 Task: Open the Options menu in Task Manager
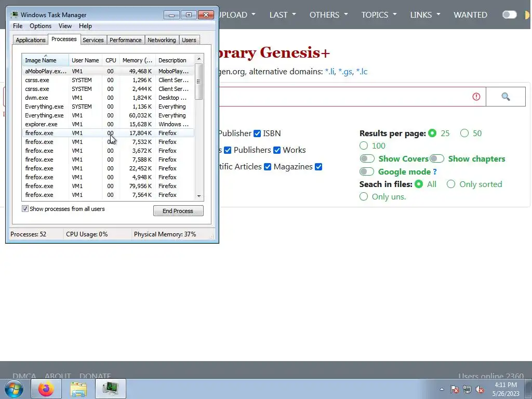41,26
